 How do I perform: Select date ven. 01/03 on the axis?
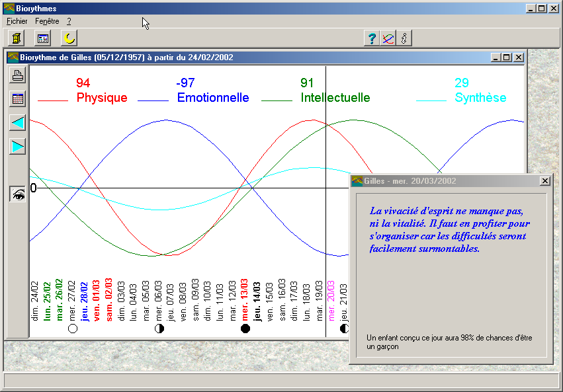97,301
